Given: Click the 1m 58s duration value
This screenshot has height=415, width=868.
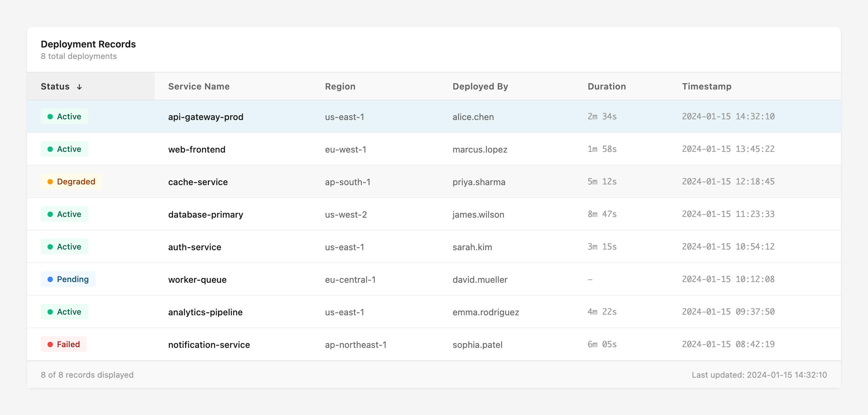Looking at the screenshot, I should click(602, 149).
